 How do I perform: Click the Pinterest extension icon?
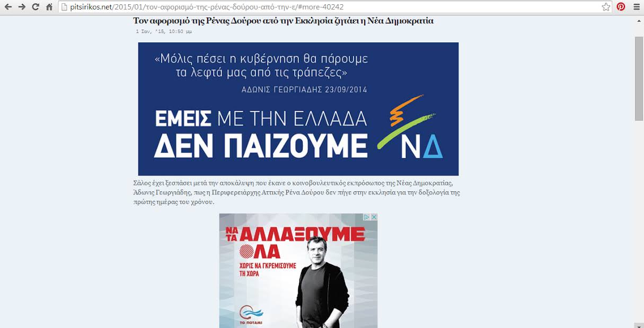(x=621, y=7)
